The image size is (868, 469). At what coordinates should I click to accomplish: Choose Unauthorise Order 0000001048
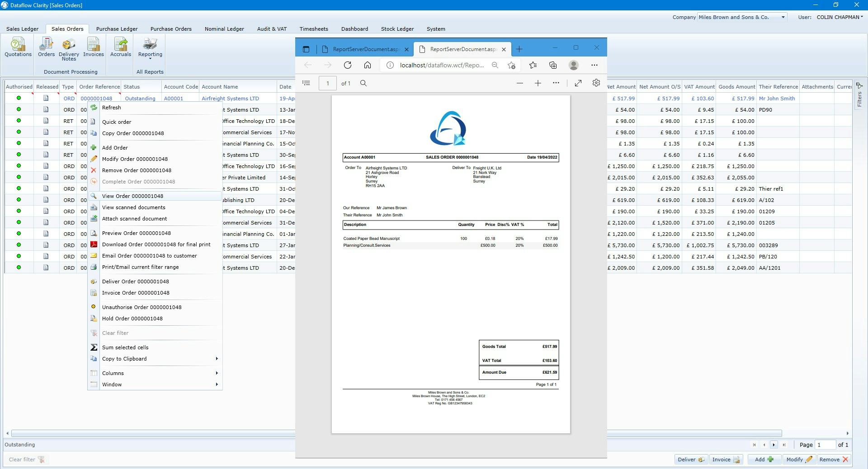pos(155,307)
